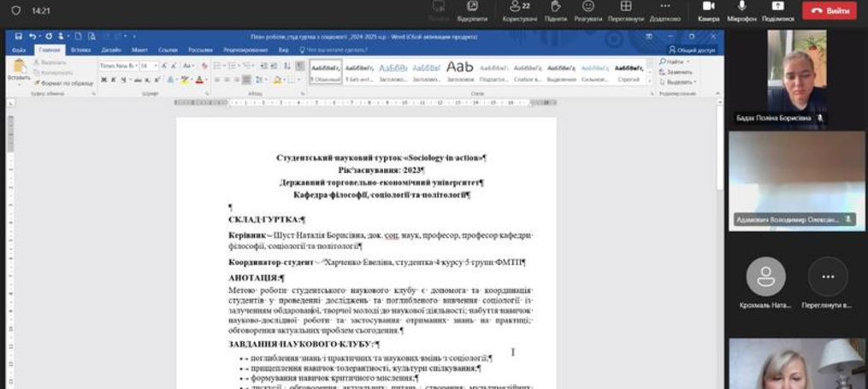This screenshot has height=389, width=868.
Task: Click the Undo arrow in Word's title bar
Action: 32,36
